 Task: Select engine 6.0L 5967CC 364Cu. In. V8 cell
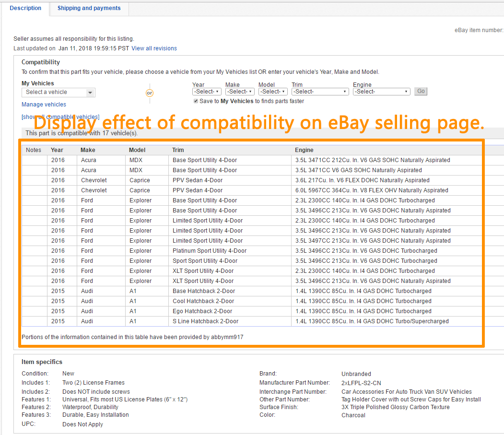pyautogui.click(x=372, y=190)
